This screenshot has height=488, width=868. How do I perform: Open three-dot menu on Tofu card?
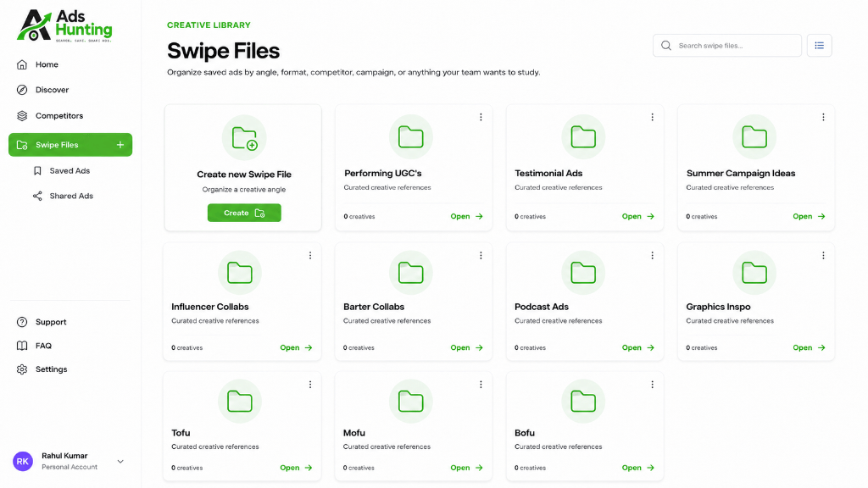pos(310,385)
